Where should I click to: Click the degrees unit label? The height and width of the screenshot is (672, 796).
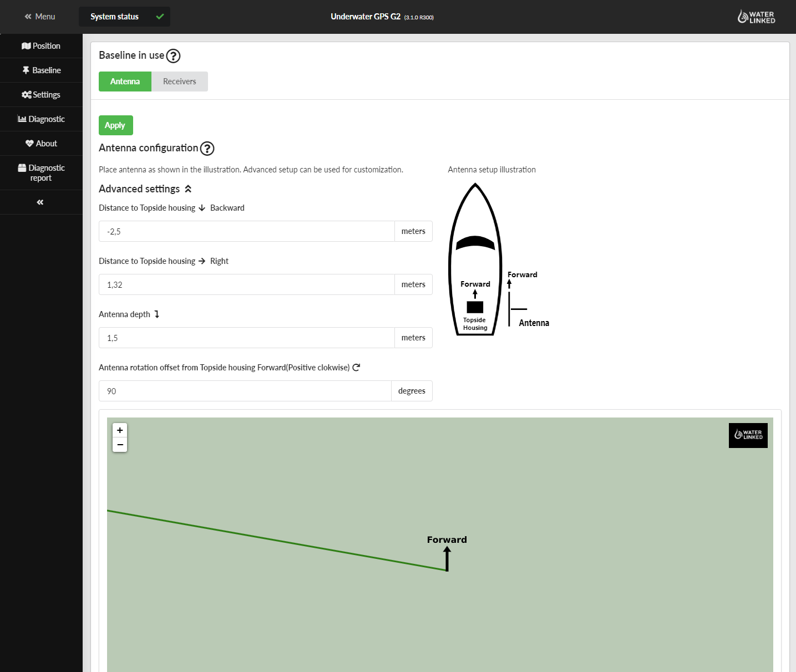(x=412, y=391)
